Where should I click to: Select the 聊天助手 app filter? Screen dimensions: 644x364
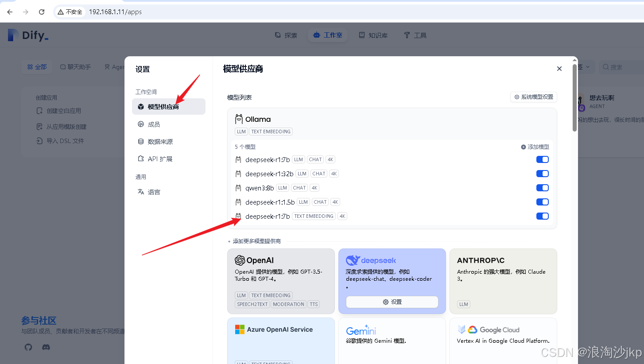(75, 67)
